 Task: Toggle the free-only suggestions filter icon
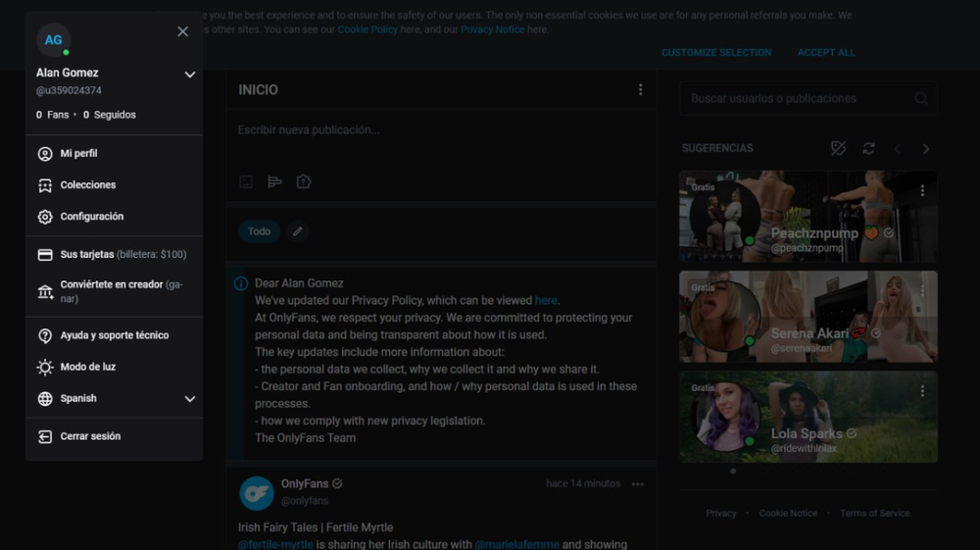838,148
